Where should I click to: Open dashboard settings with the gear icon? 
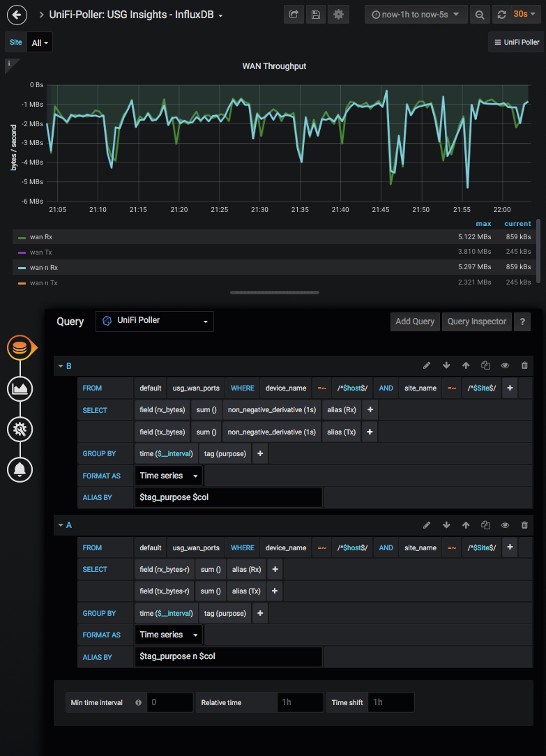[338, 14]
